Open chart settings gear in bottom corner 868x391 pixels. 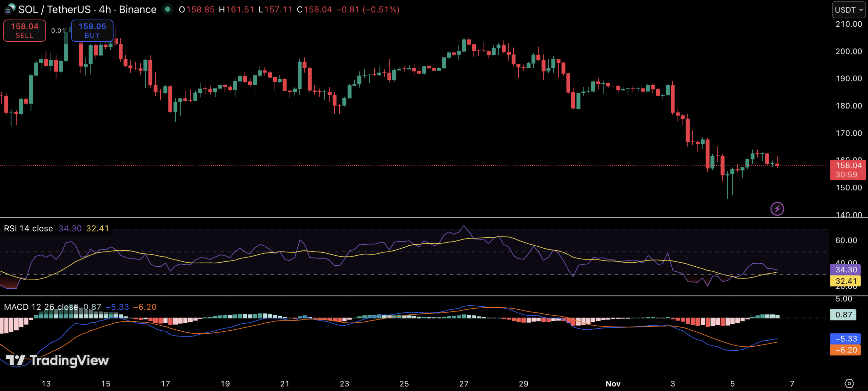coord(849,383)
